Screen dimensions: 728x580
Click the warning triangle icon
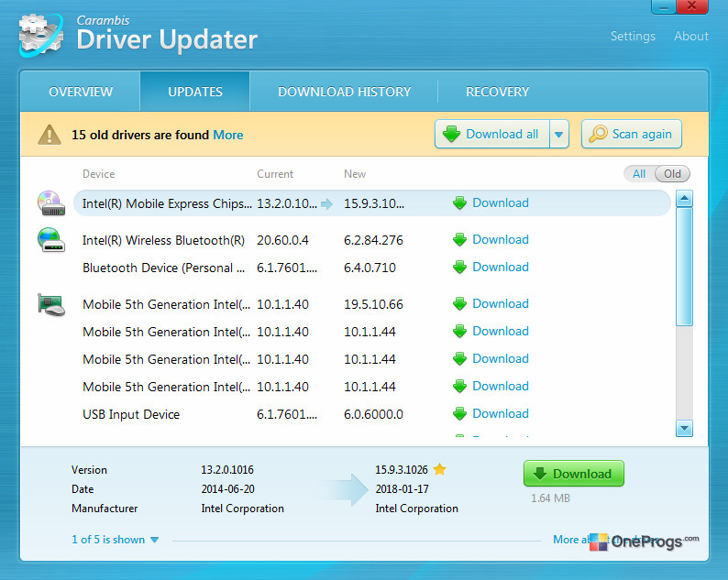coord(50,135)
